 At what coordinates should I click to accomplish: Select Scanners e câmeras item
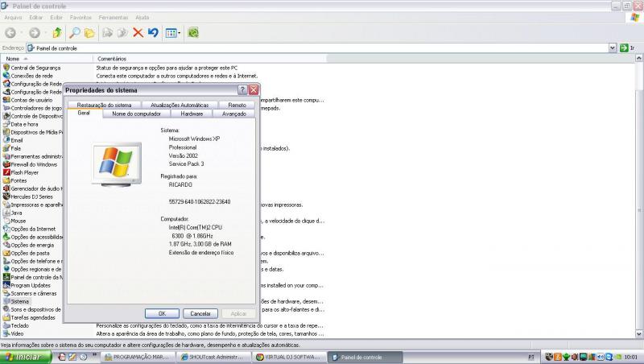point(30,293)
